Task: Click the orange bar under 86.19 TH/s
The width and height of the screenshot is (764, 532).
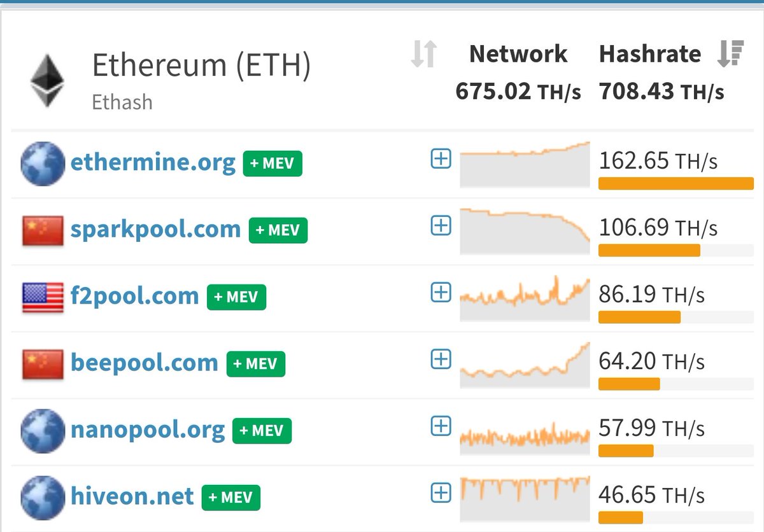Action: tap(639, 318)
